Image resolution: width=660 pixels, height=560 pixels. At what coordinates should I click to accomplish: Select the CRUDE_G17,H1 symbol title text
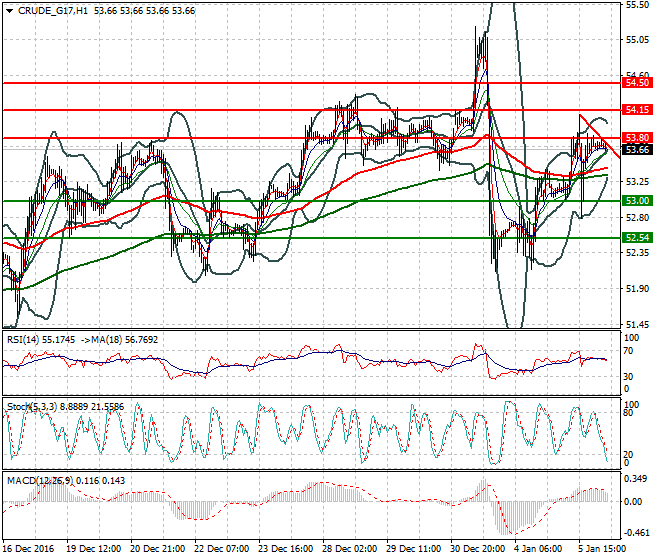coord(53,11)
